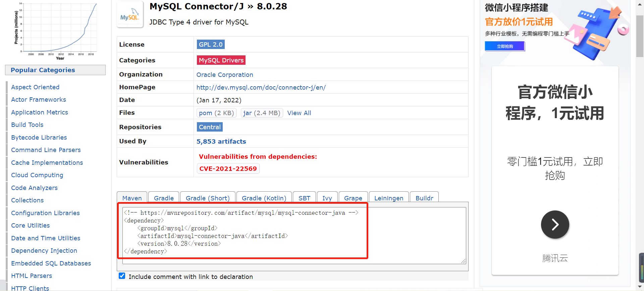Open the Oracle Corporation link
This screenshot has width=644, height=291.
click(225, 75)
